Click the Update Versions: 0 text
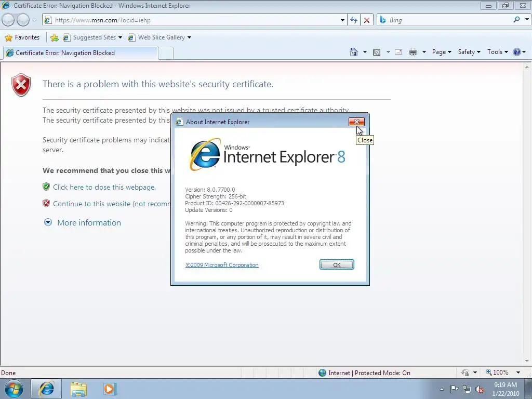The width and height of the screenshot is (532, 399). 209,210
